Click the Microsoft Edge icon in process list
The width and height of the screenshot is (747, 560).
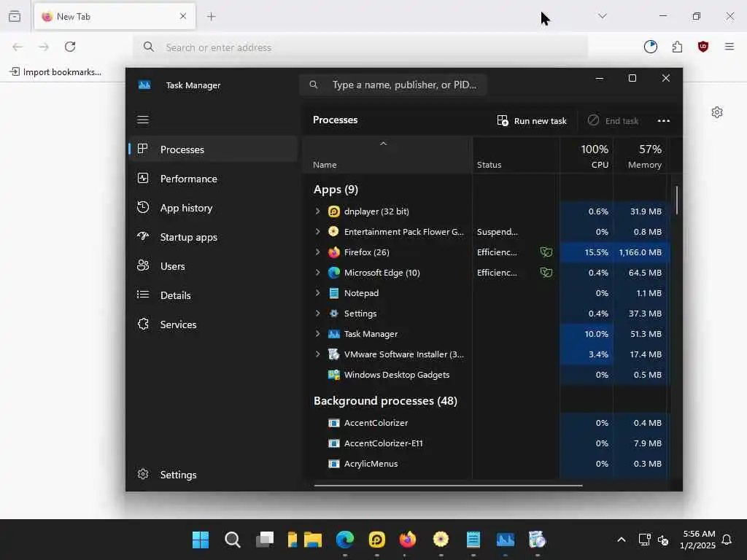[334, 273]
